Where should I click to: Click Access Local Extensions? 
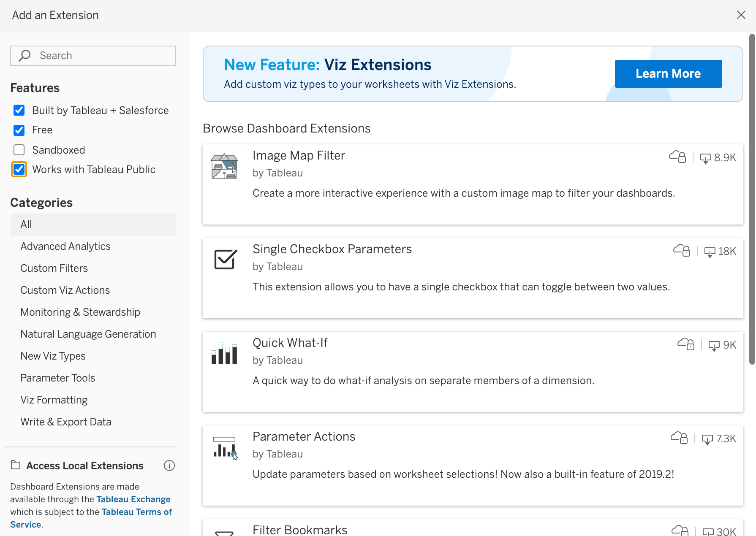[x=85, y=466]
